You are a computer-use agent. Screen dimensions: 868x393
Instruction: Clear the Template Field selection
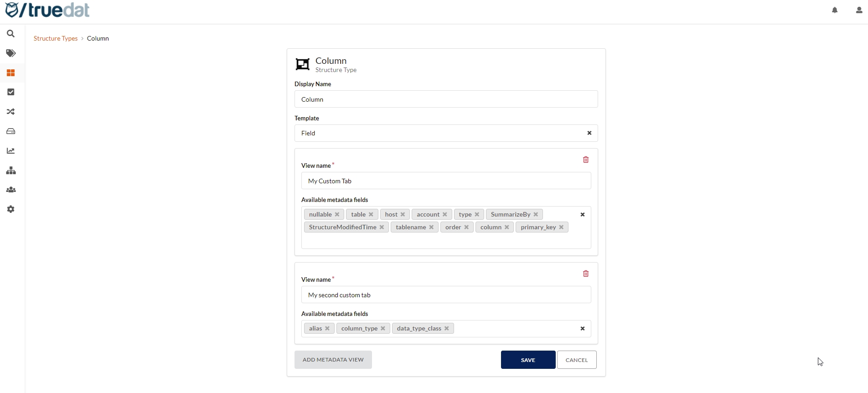(x=589, y=133)
